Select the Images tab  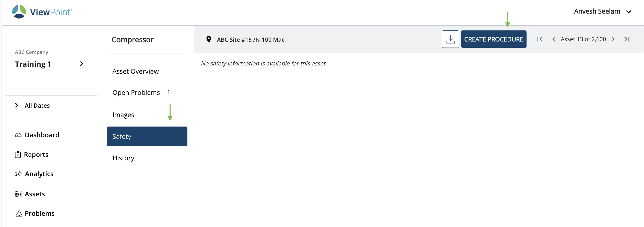click(123, 115)
